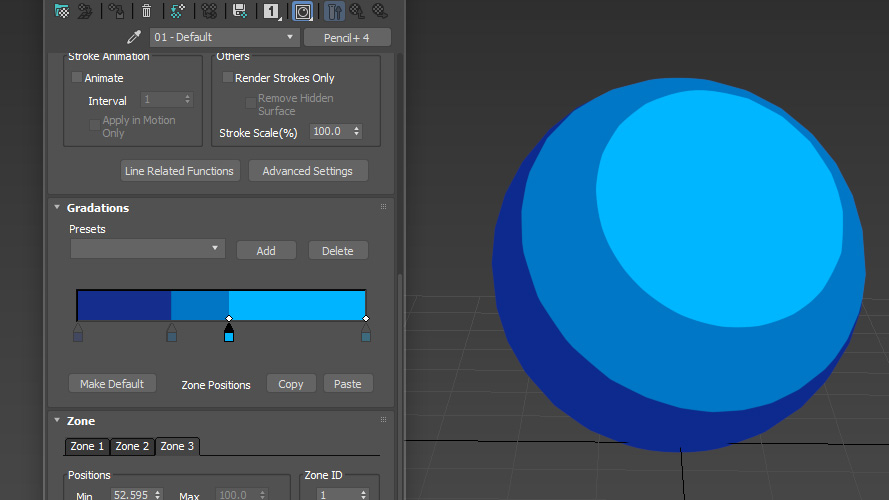Select the rightmost gradient end marker
889x500 pixels.
click(x=366, y=333)
